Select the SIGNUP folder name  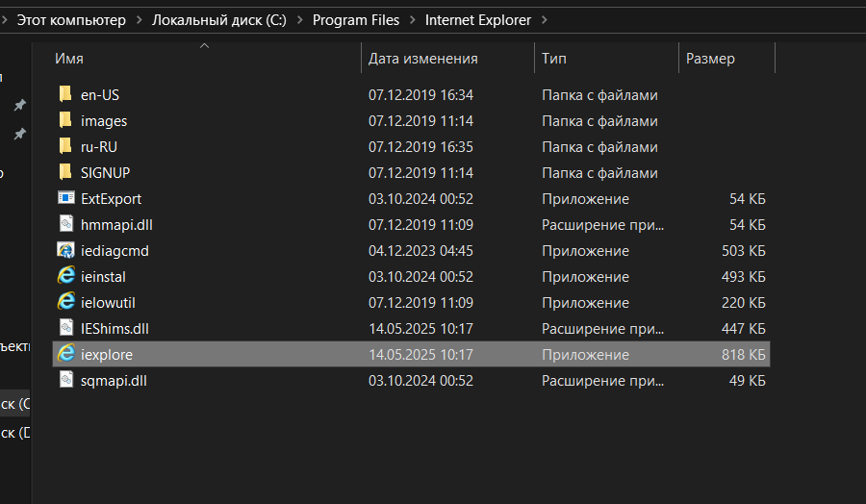(106, 173)
